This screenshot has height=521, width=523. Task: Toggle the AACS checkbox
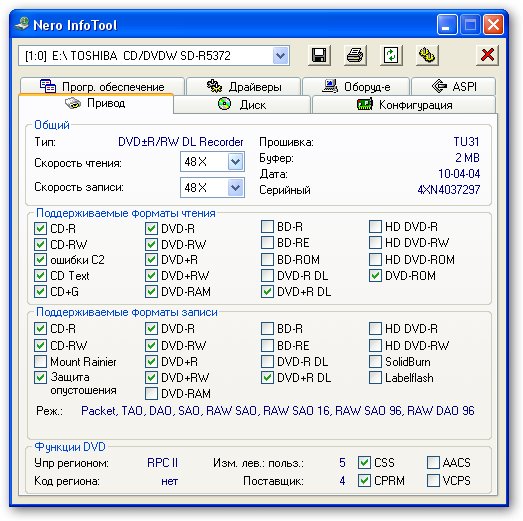click(x=433, y=463)
